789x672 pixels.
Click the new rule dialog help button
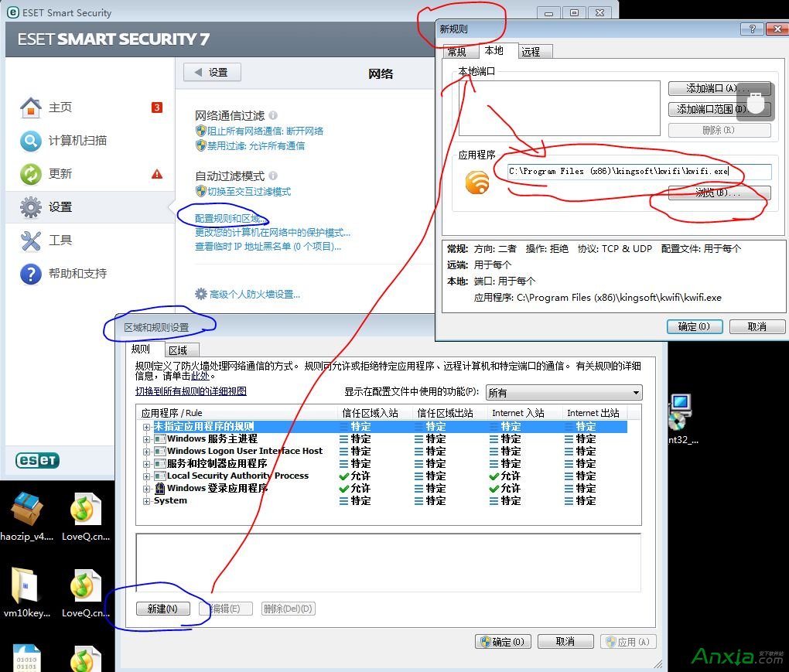752,29
